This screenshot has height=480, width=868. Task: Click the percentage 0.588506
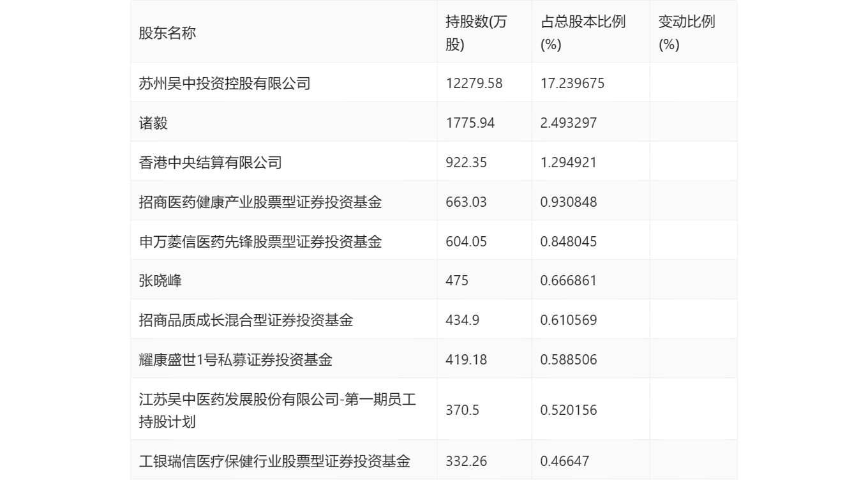coord(569,359)
